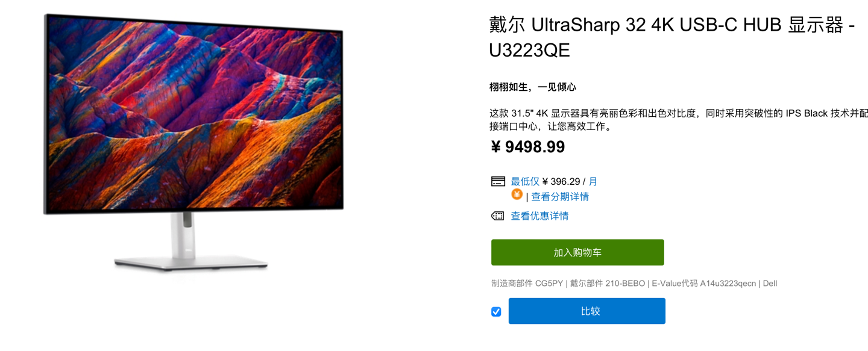Open the 查看优惠详情 offer details link
This screenshot has width=868, height=351.
click(x=539, y=216)
